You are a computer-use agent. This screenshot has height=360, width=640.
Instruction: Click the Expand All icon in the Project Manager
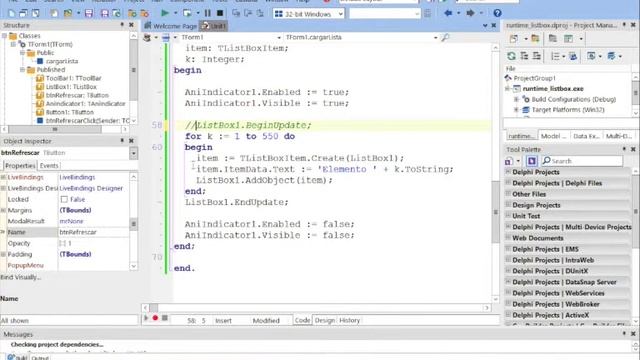tap(524, 56)
